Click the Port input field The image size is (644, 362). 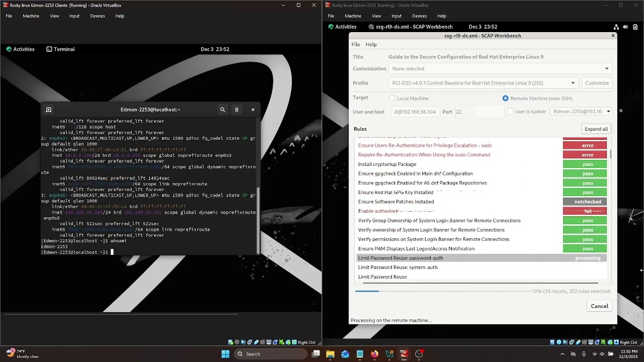pyautogui.click(x=478, y=112)
